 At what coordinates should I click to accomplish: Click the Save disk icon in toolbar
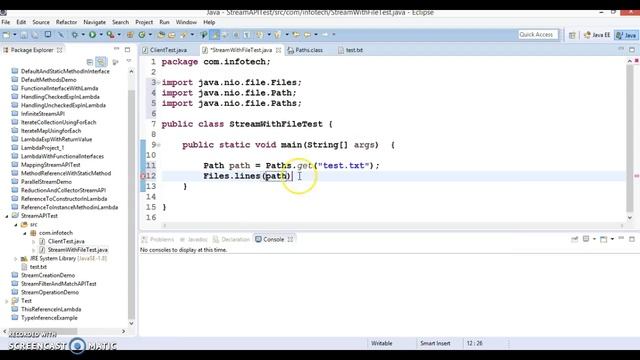(24, 35)
